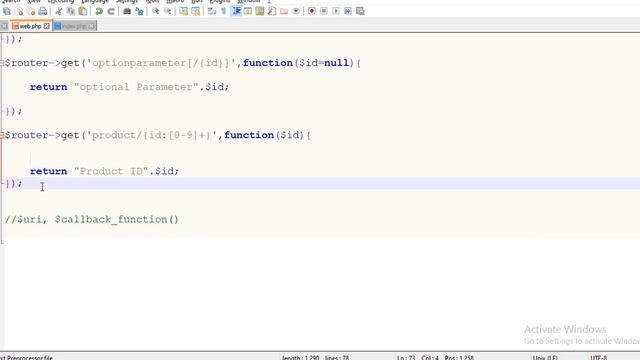Run the macro multiple times
Image resolution: width=640 pixels, height=360 pixels.
pos(348,11)
